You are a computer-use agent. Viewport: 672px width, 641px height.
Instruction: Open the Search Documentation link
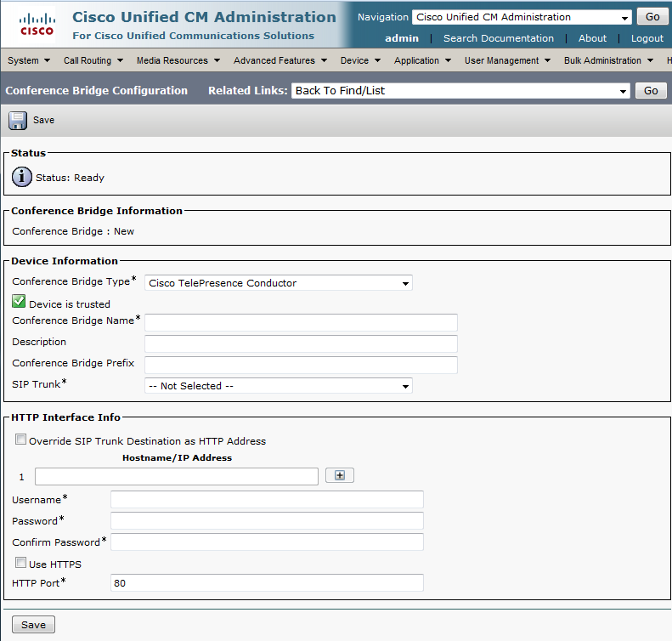coord(499,38)
